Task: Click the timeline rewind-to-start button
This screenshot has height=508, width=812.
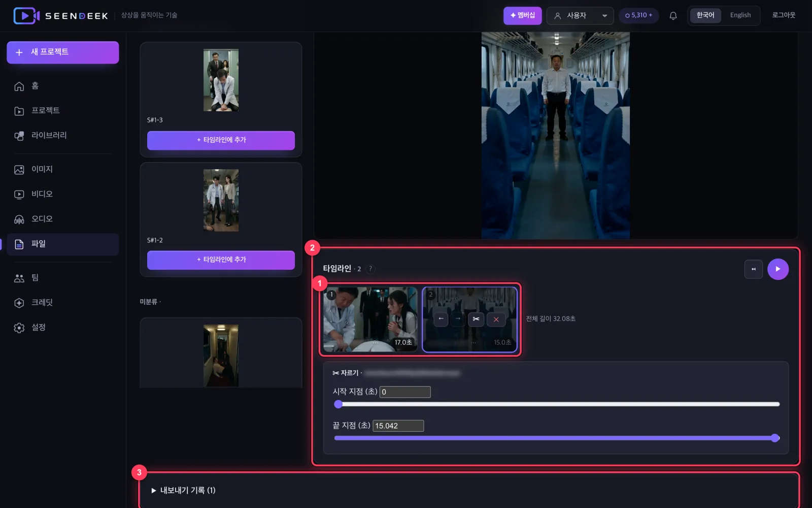Action: [753, 269]
